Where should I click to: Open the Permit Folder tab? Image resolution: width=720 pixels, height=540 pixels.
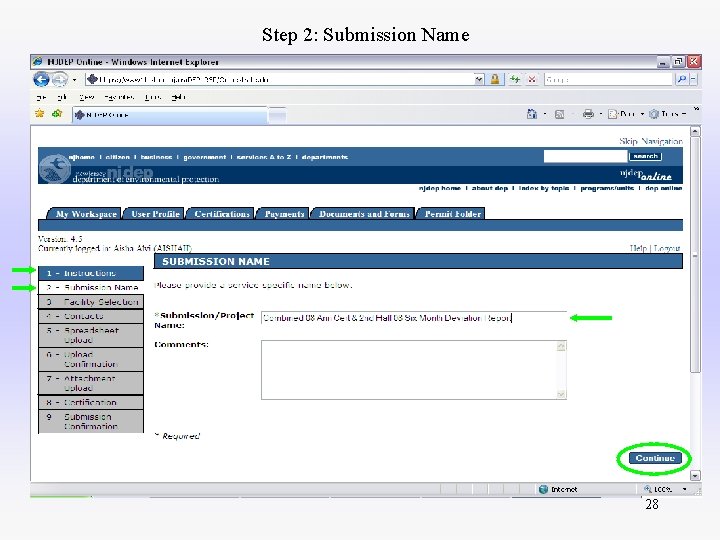(x=452, y=214)
